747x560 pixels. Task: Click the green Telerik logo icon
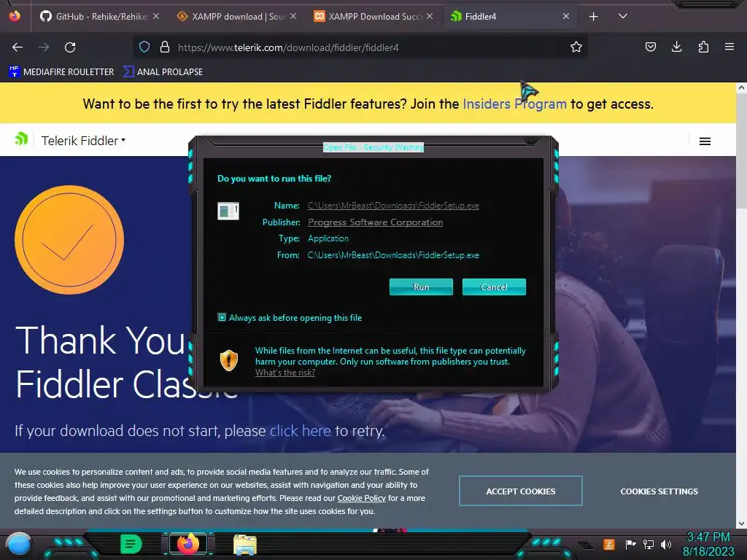click(21, 139)
